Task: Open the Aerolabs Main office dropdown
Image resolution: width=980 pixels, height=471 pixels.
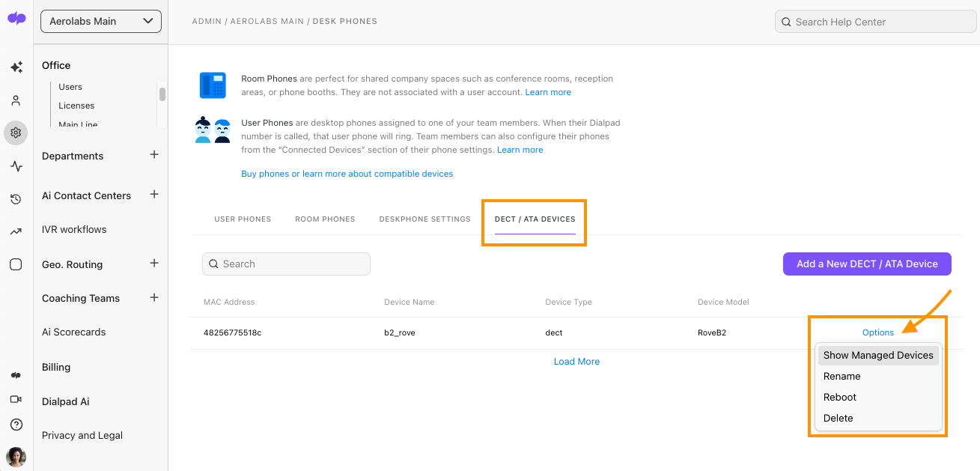Action: coord(101,22)
